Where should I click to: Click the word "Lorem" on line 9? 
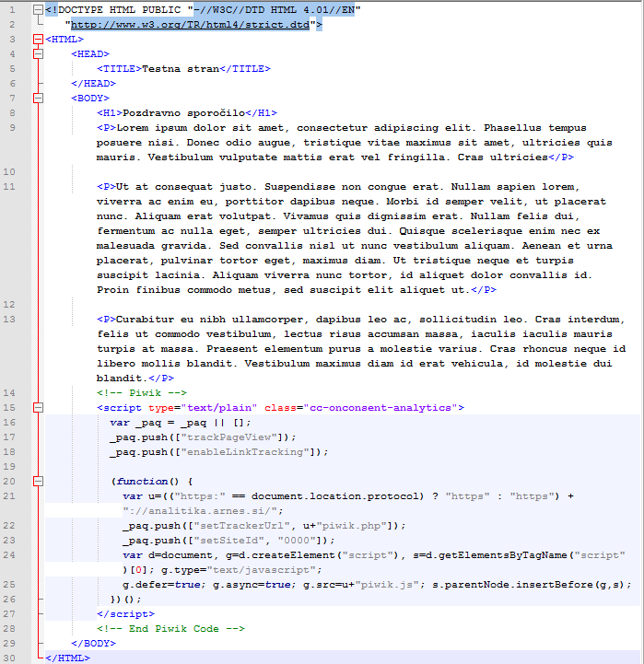tap(133, 128)
